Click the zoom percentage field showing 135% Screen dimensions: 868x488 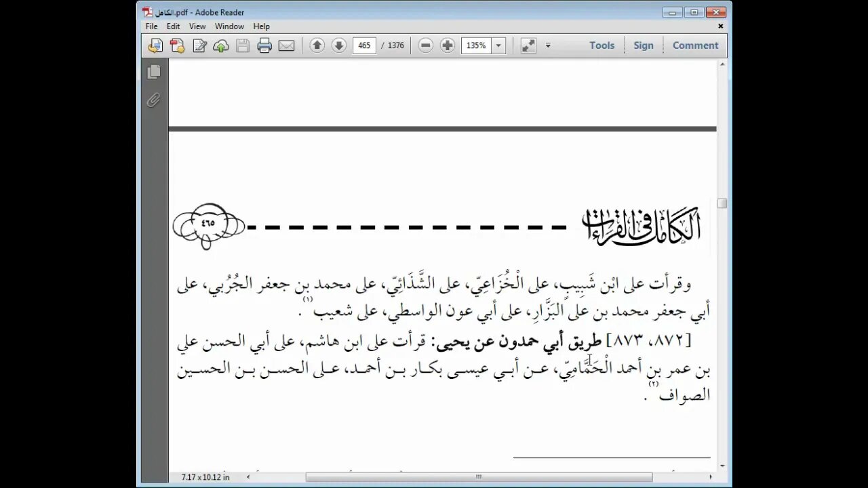477,45
